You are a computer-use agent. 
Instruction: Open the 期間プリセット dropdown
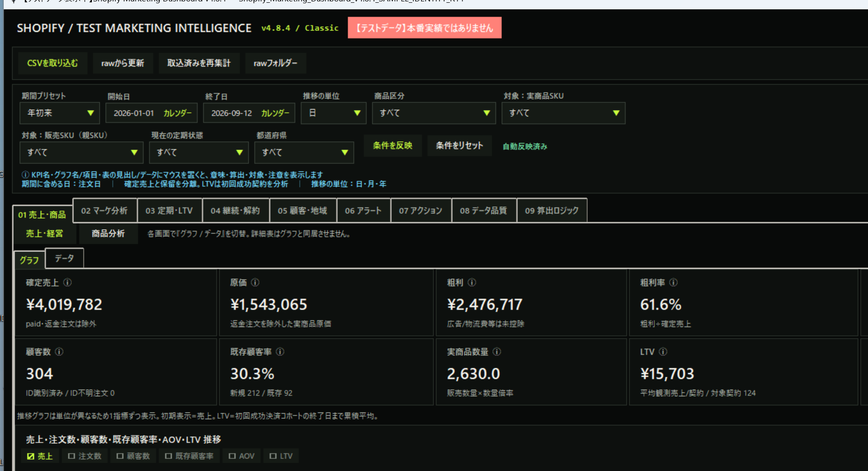(60, 113)
